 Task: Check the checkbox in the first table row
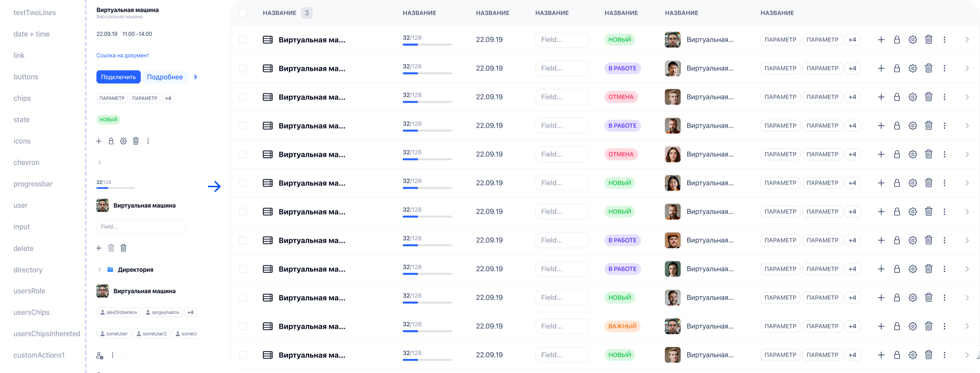point(243,40)
